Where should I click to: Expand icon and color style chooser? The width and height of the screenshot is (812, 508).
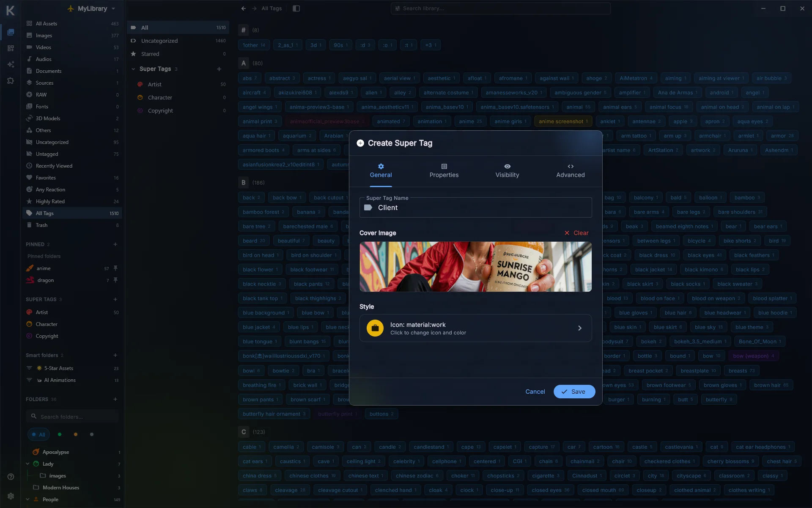[x=475, y=328]
